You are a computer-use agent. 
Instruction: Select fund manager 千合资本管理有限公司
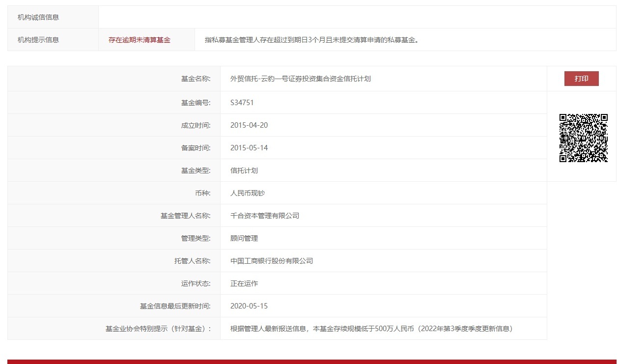point(265,215)
